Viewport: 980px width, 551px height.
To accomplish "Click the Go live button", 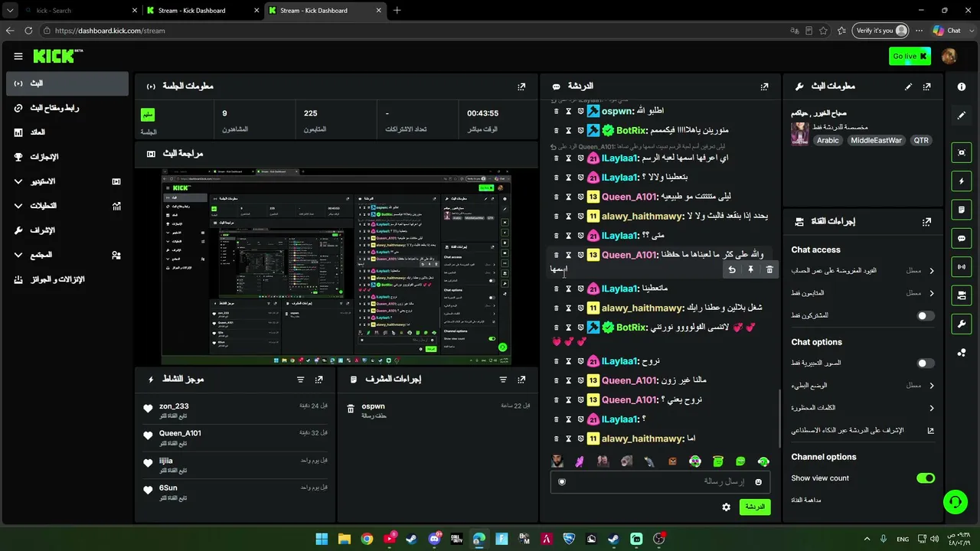I will pos(910,56).
